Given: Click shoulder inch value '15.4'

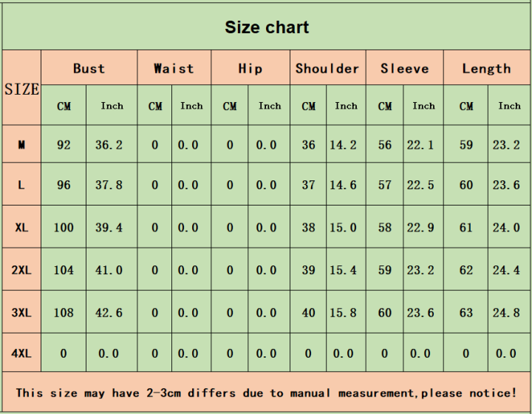Looking at the screenshot, I should click(x=343, y=270).
